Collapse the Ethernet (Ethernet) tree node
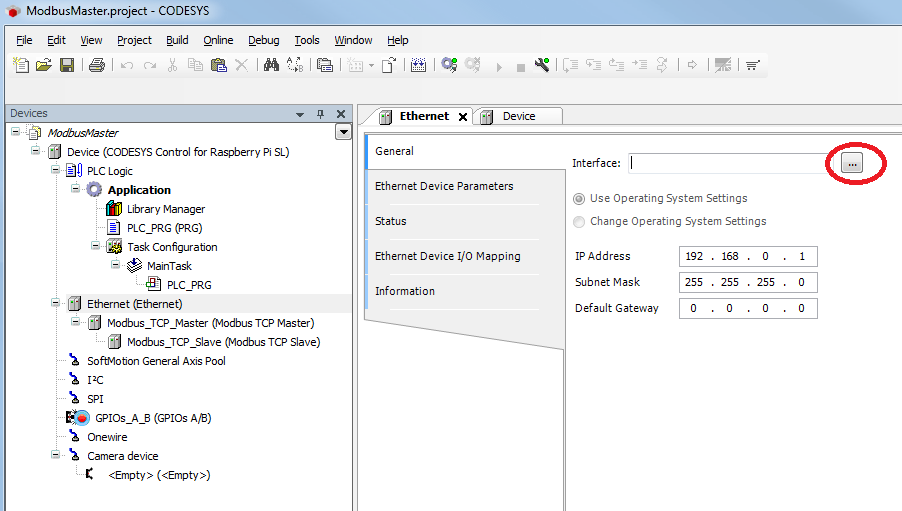This screenshot has height=511, width=902. [56, 304]
